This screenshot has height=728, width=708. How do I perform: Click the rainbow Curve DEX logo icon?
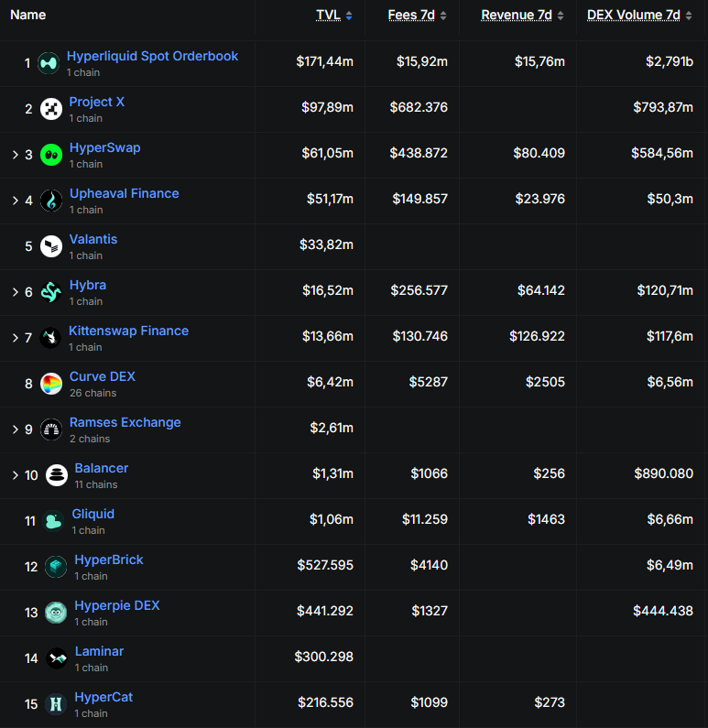[x=51, y=384]
